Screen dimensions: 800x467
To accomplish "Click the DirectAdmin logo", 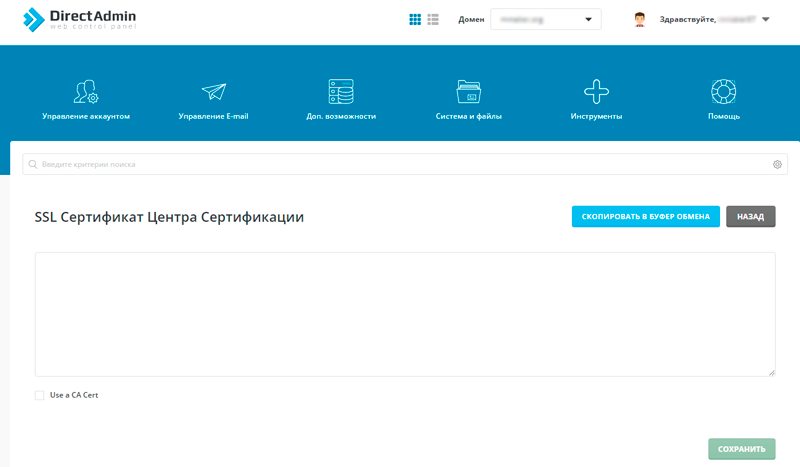I will pos(80,20).
